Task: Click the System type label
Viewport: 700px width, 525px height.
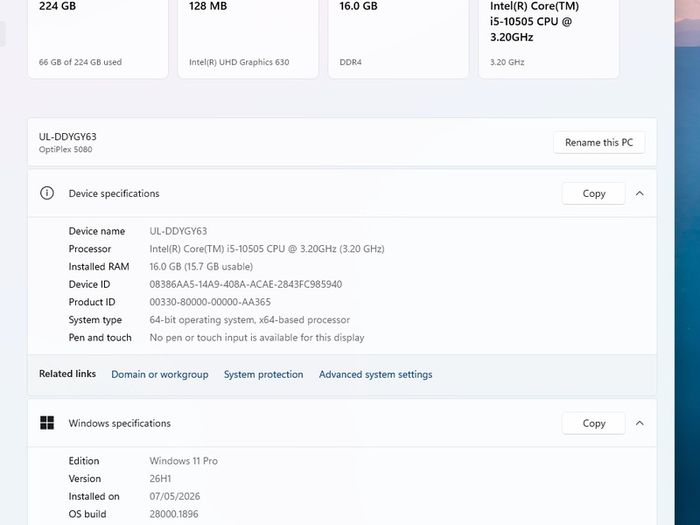Action: [95, 320]
